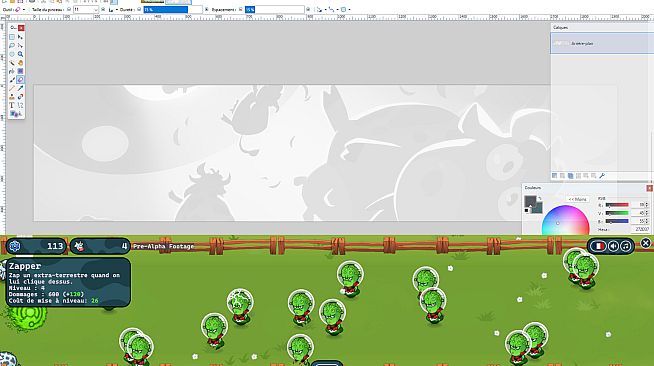Select the Paintbrush tool
The image size is (654, 366).
[12, 80]
